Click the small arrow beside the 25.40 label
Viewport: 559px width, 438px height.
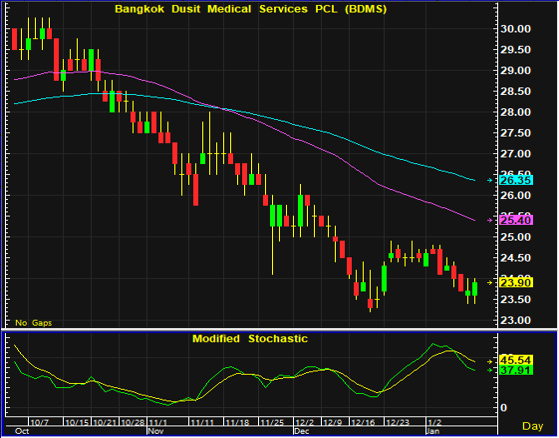click(x=490, y=220)
